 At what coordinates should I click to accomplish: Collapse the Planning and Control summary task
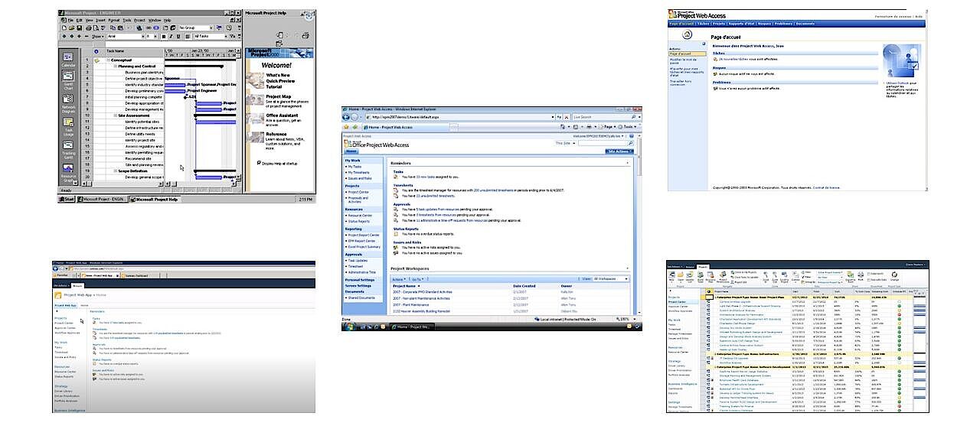(x=116, y=67)
